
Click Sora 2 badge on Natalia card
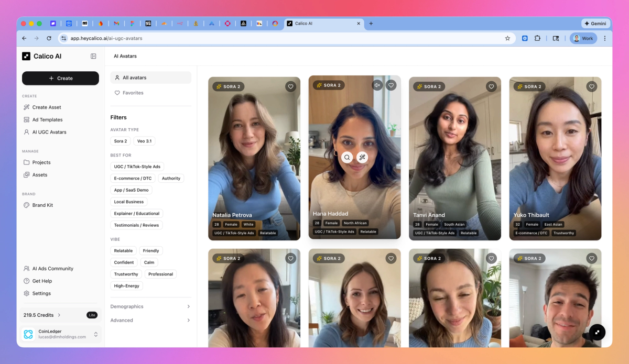(229, 86)
